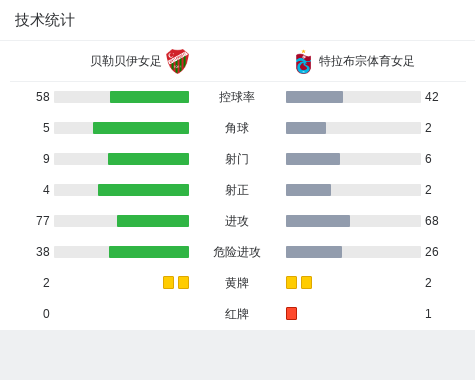This screenshot has width=475, height=380.
Task: Click the 特拉布宗体育女足 team crest
Action: click(303, 62)
